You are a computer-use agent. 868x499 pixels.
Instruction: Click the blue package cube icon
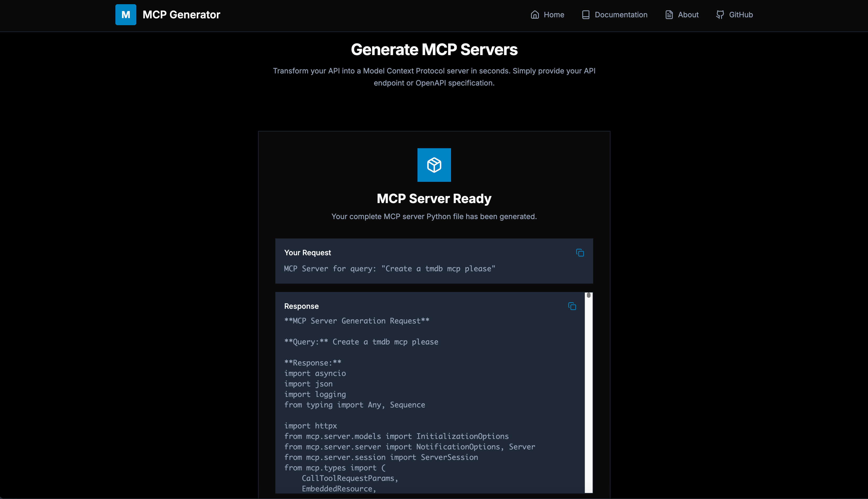tap(434, 165)
